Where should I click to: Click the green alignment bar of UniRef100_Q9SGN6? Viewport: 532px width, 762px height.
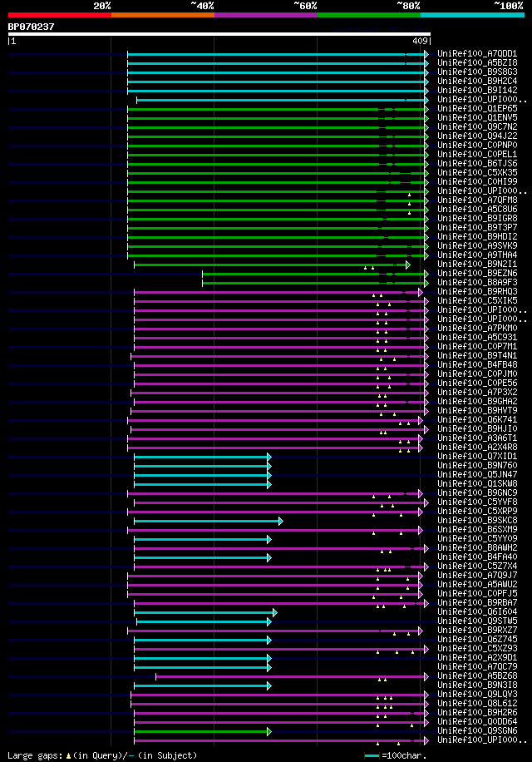coord(203,731)
